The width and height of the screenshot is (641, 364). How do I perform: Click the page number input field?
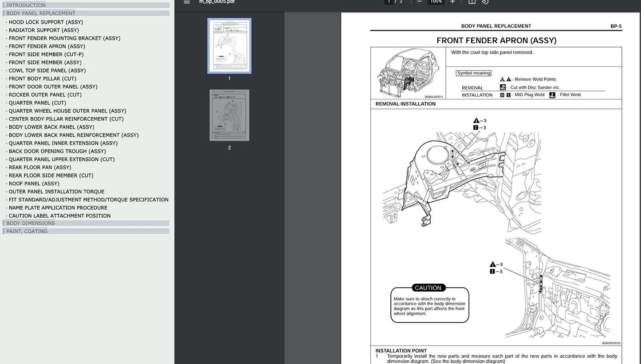389,2
